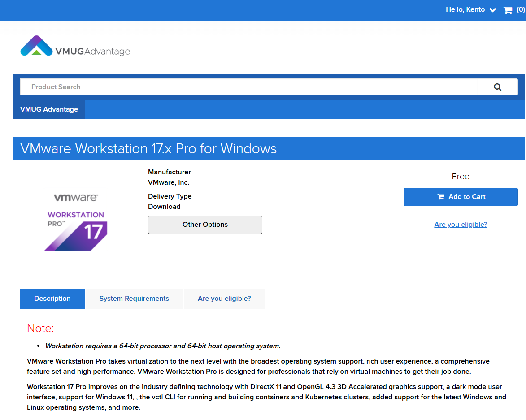Click the Workstation Pro 17 purple badge
This screenshot has width=526, height=420.
[x=76, y=231]
